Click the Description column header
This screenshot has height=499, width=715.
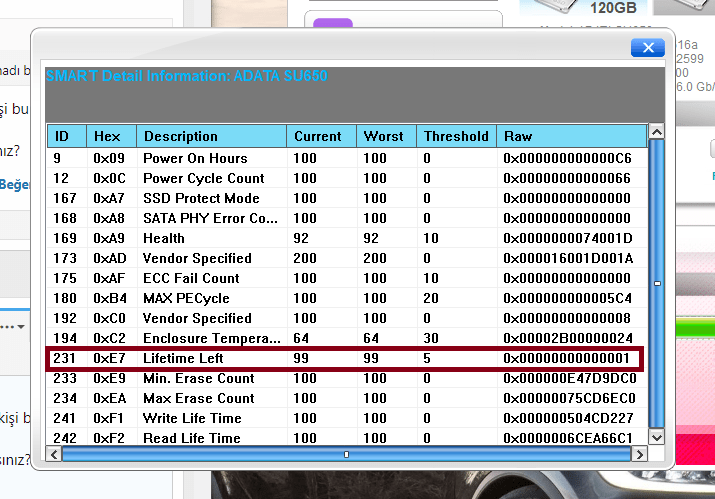click(x=212, y=136)
